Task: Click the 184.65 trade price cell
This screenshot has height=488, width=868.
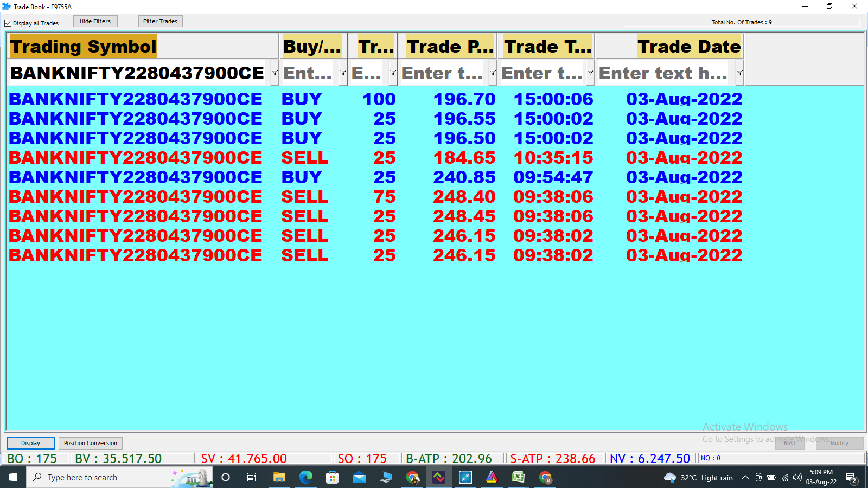Action: pyautogui.click(x=464, y=158)
